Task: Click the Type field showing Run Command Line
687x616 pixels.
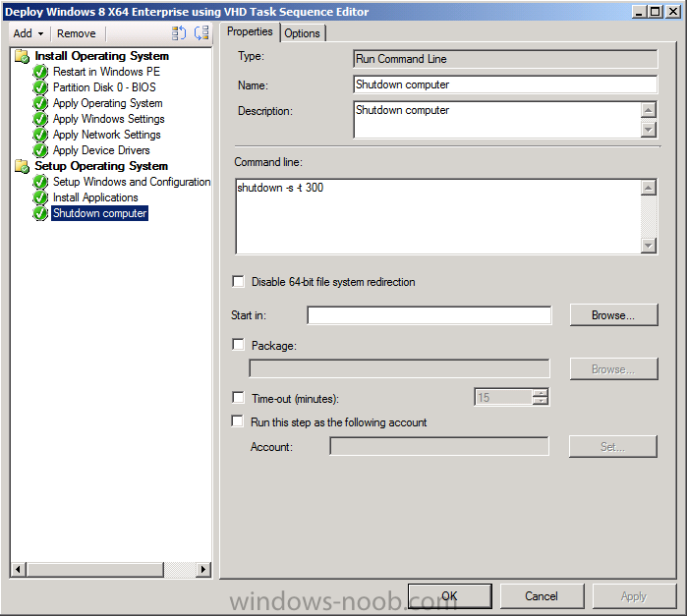Action: (505, 59)
